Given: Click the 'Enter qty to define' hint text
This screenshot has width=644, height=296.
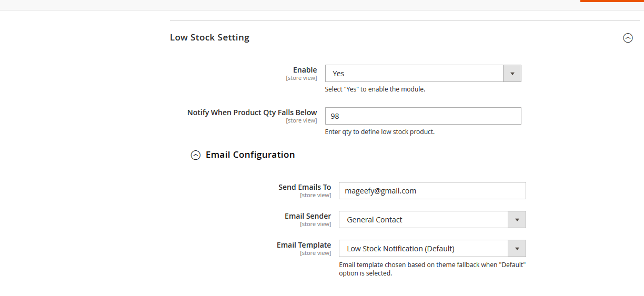Looking at the screenshot, I should 379,132.
